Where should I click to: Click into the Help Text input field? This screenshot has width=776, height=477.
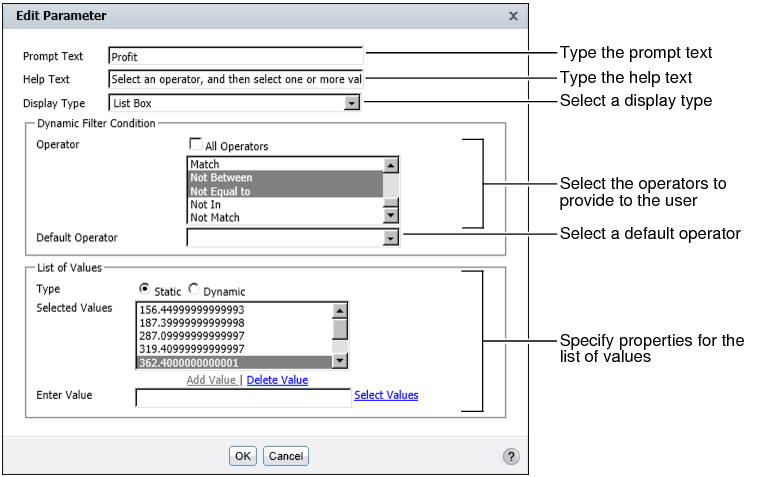point(236,79)
